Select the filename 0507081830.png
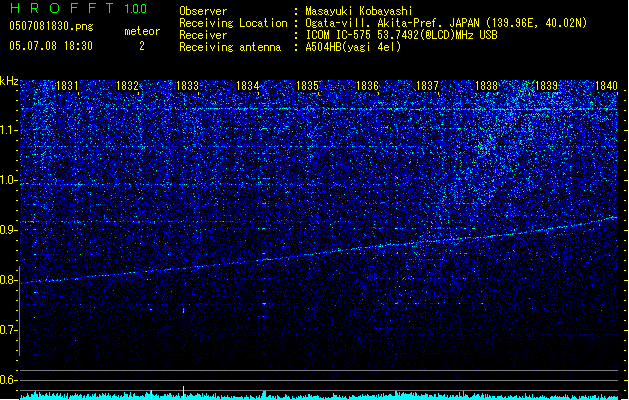The width and height of the screenshot is (629, 400). coord(51,26)
